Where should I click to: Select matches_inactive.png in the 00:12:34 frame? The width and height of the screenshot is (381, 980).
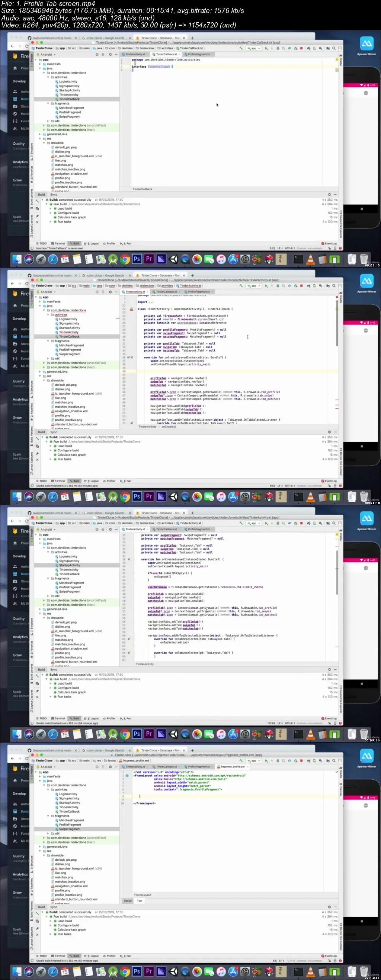pos(70,882)
